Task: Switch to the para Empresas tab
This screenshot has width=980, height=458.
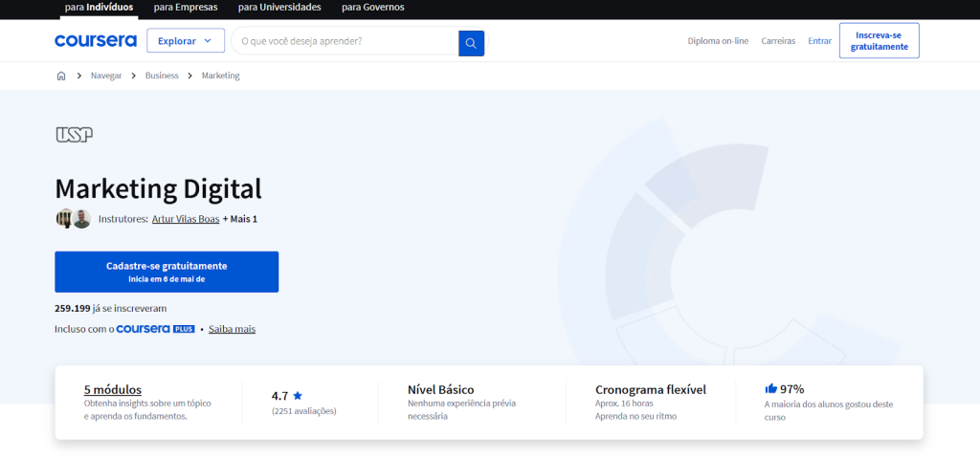Action: 186,8
